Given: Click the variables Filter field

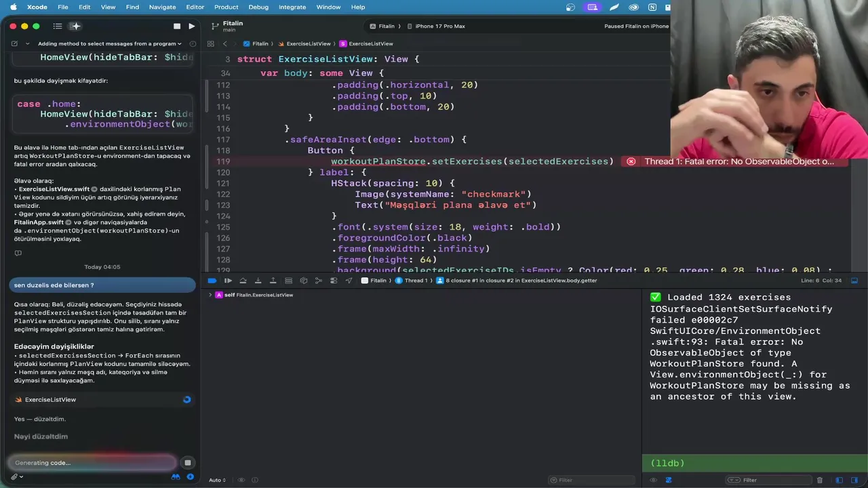Looking at the screenshot, I should tap(592, 481).
